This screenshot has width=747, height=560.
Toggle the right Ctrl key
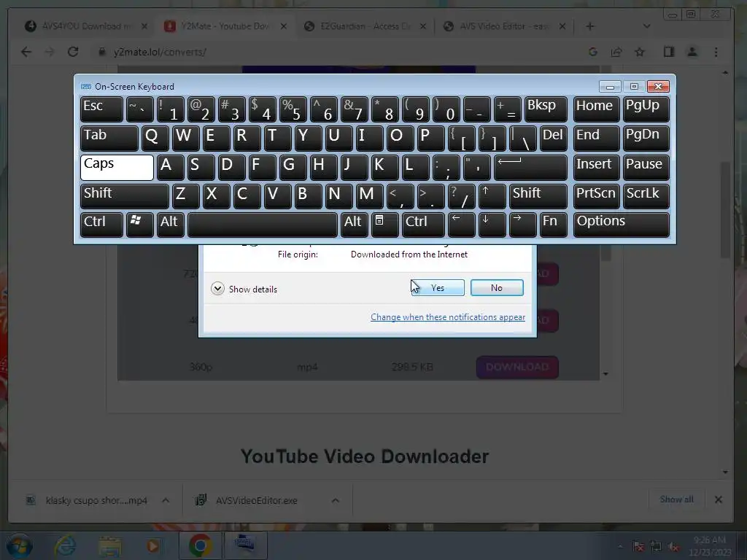[423, 225]
